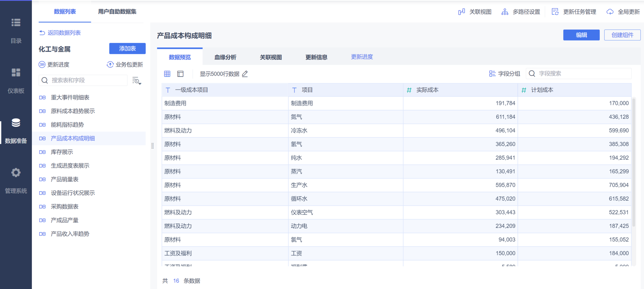644x289 pixels.
Task: Click the 字段分组 grouping icon
Action: [x=492, y=74]
